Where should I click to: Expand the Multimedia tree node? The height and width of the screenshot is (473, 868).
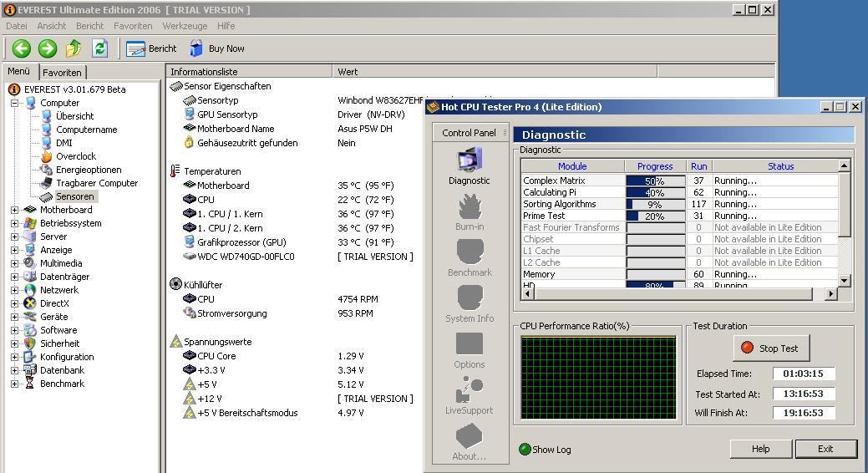tap(14, 263)
